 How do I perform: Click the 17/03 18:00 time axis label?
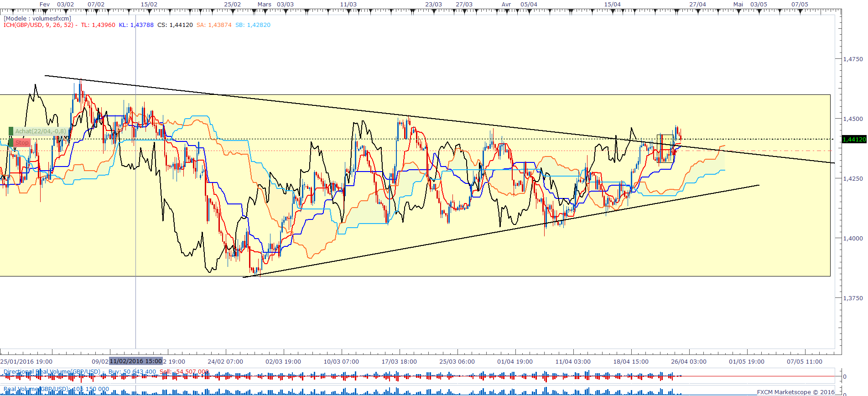tap(399, 362)
